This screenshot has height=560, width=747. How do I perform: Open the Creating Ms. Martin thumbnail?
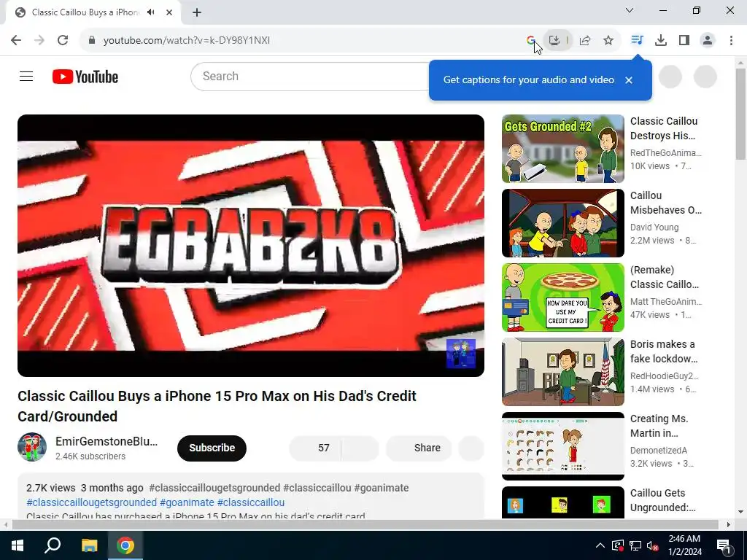click(563, 446)
